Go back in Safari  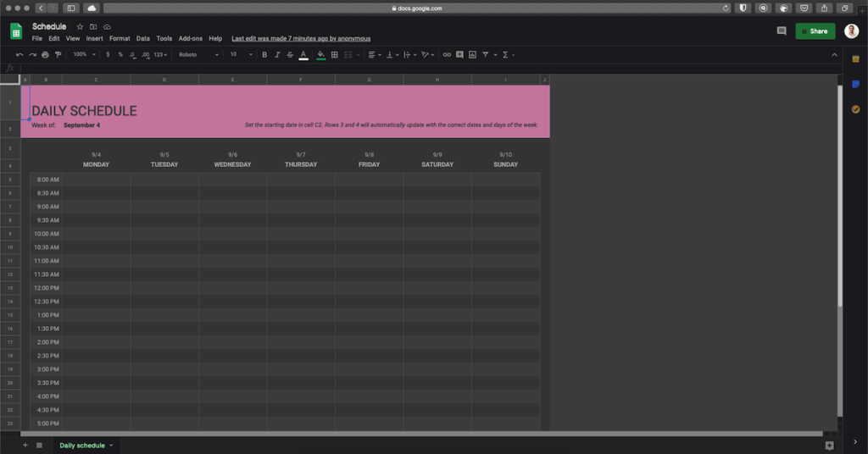[x=41, y=8]
